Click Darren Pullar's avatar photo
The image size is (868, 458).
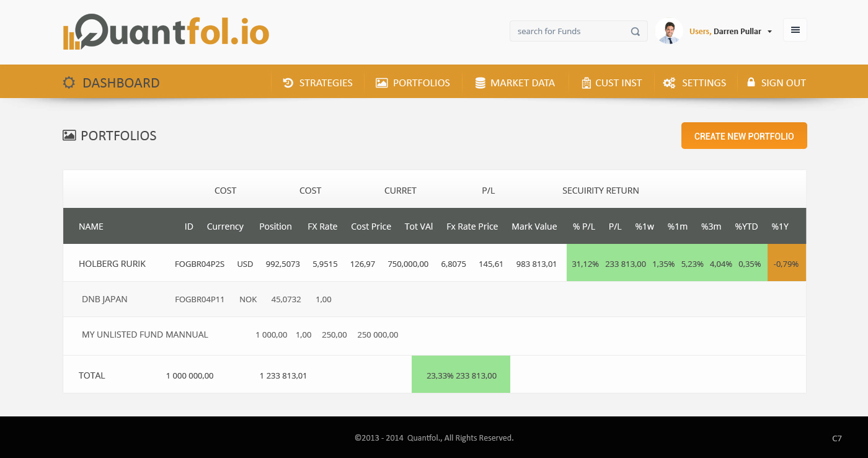669,31
